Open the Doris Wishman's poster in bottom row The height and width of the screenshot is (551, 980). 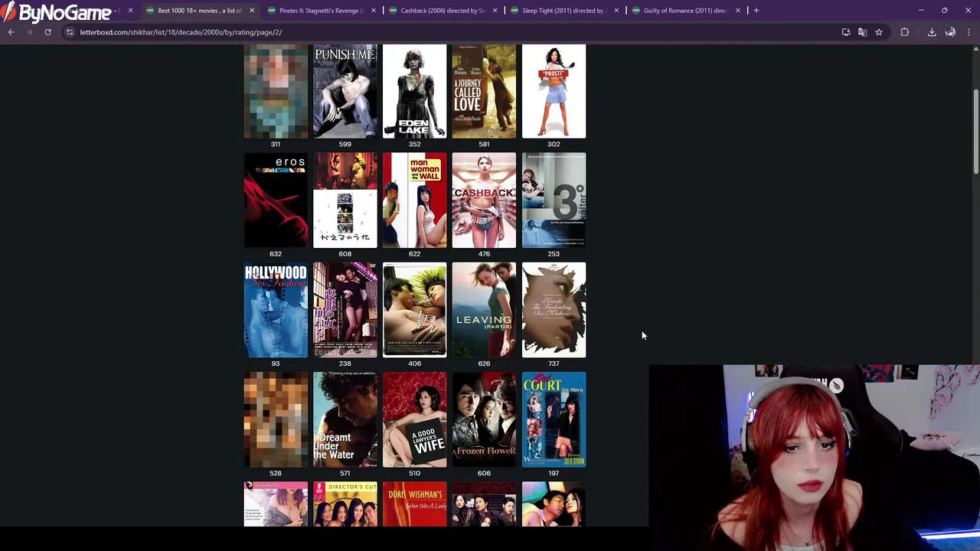(414, 504)
